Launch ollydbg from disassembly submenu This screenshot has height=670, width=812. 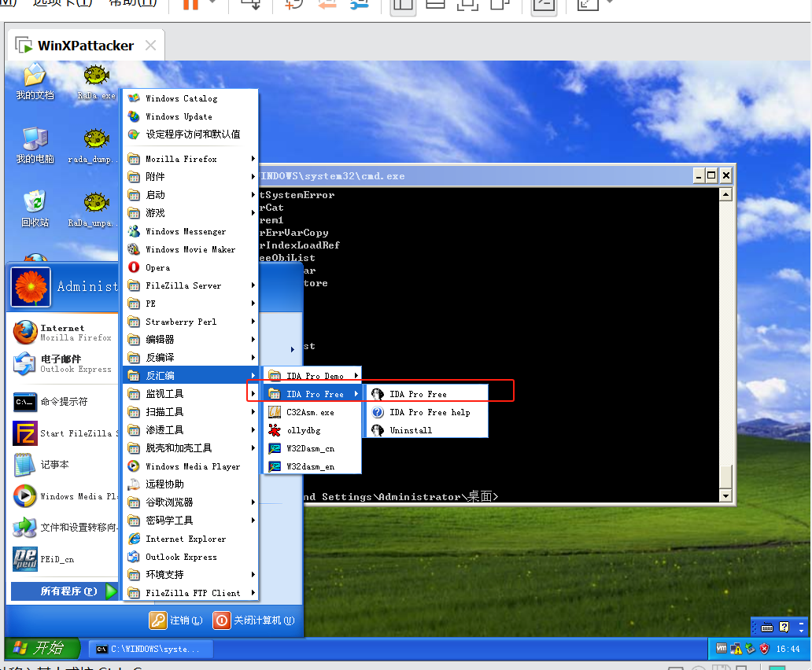pyautogui.click(x=312, y=430)
